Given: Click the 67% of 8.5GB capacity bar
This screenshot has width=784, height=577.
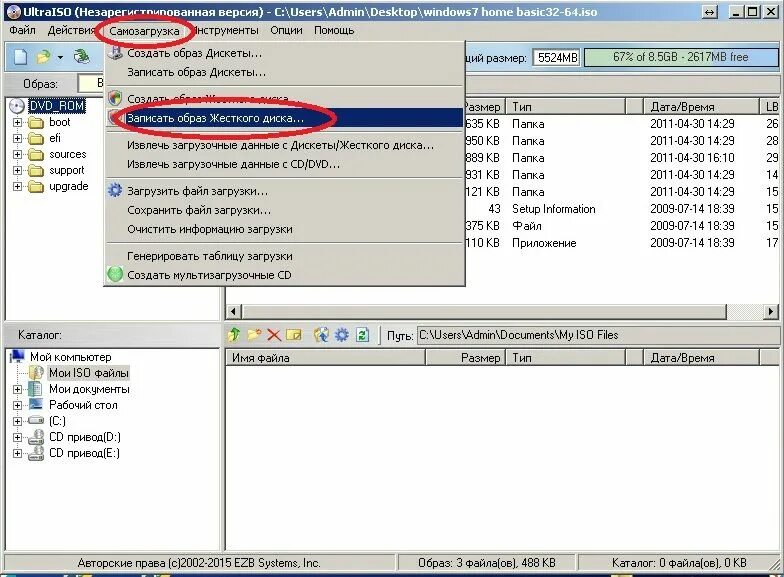Looking at the screenshot, I should tap(681, 57).
